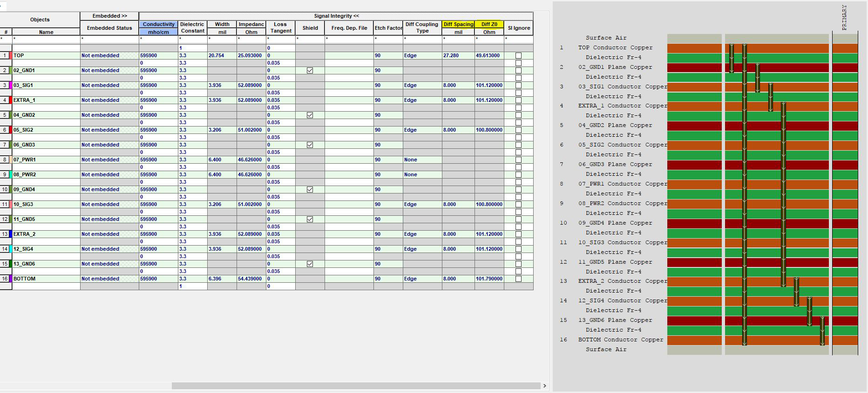Click the Objects header above Name
Image resolution: width=868 pixels, height=393 pixels.
(x=40, y=20)
